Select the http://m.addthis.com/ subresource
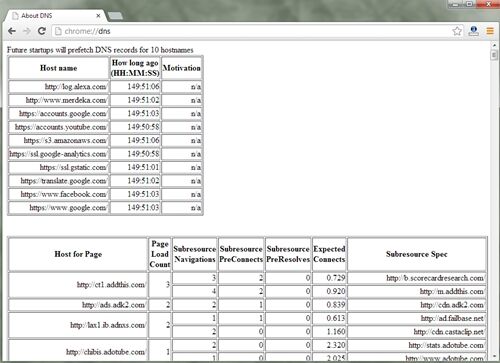The height and width of the screenshot is (363, 500). [x=417, y=292]
